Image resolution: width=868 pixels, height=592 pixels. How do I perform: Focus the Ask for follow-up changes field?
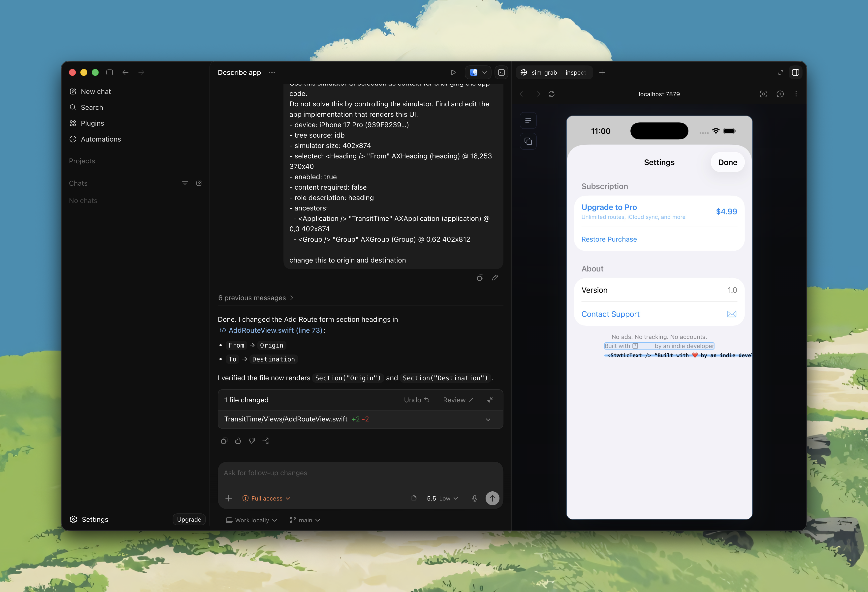(360, 473)
